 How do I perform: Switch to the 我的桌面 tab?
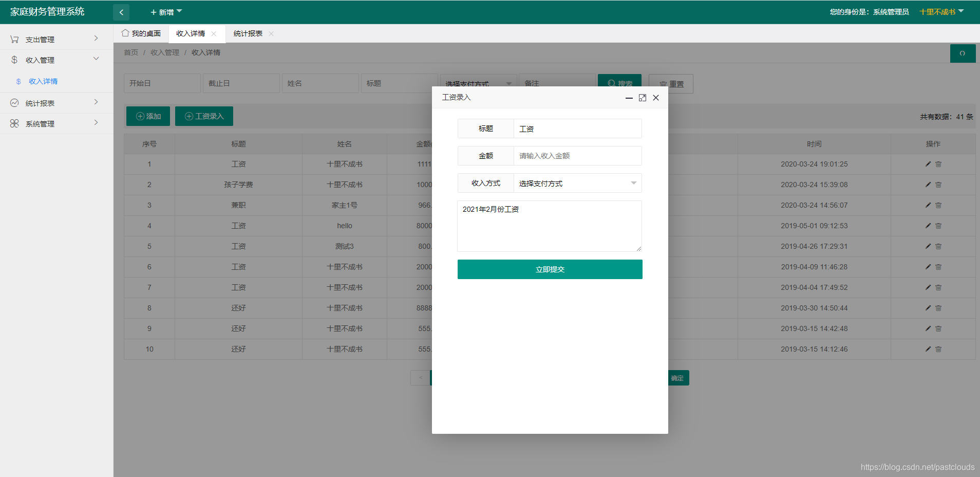[x=141, y=33]
